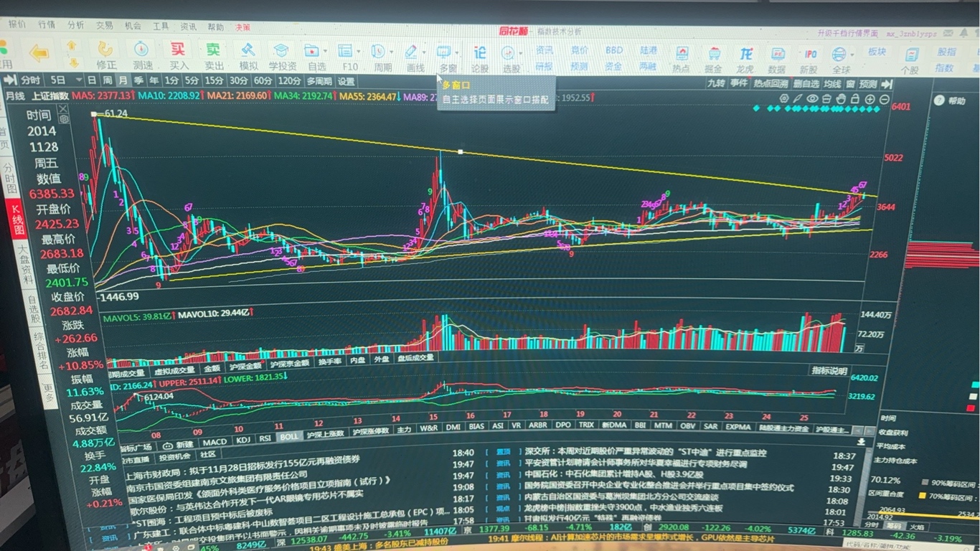
Task: Click the green 卖出 sell icon
Action: 213,50
